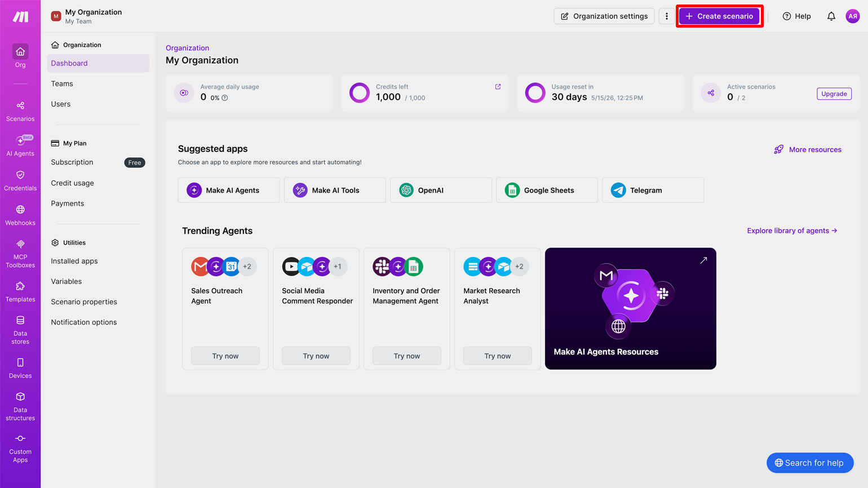The width and height of the screenshot is (868, 488).
Task: Open Scenarios in the left sidebar
Action: coord(20,111)
